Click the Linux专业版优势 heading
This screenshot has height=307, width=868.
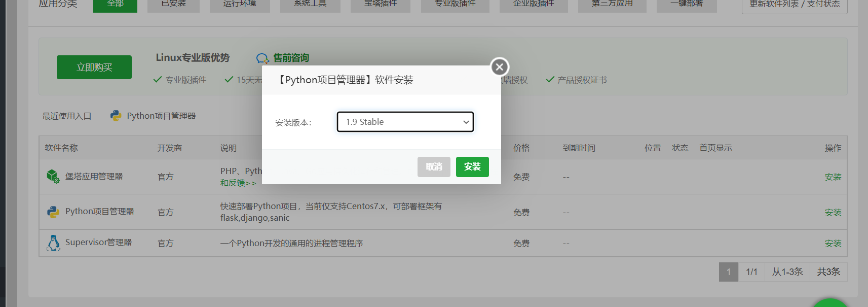coord(193,57)
